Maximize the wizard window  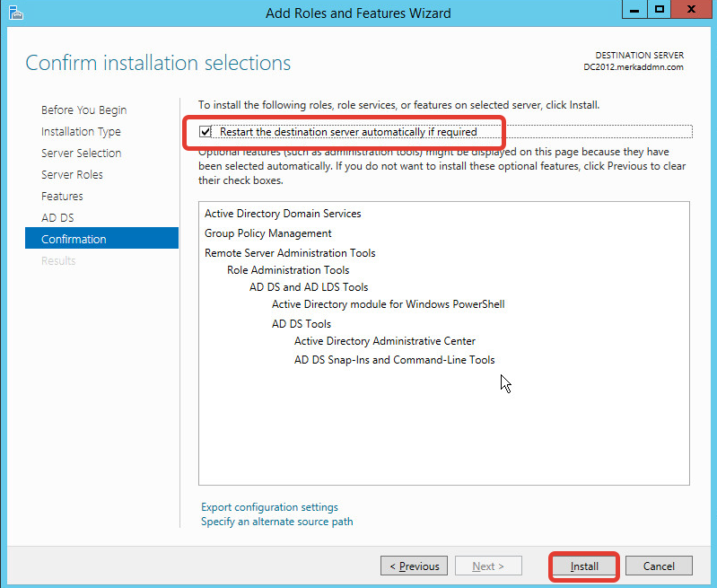(659, 10)
